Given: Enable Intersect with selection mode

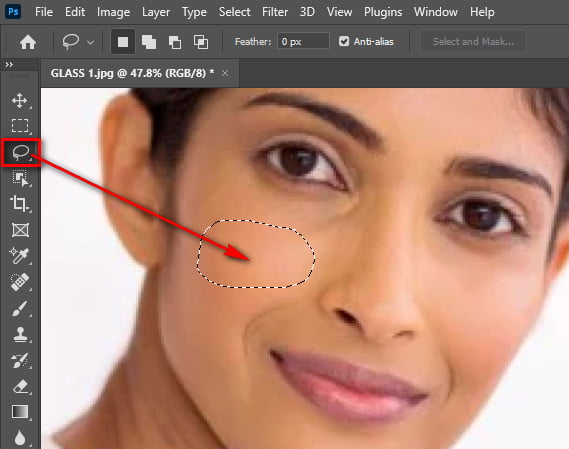Looking at the screenshot, I should 201,42.
